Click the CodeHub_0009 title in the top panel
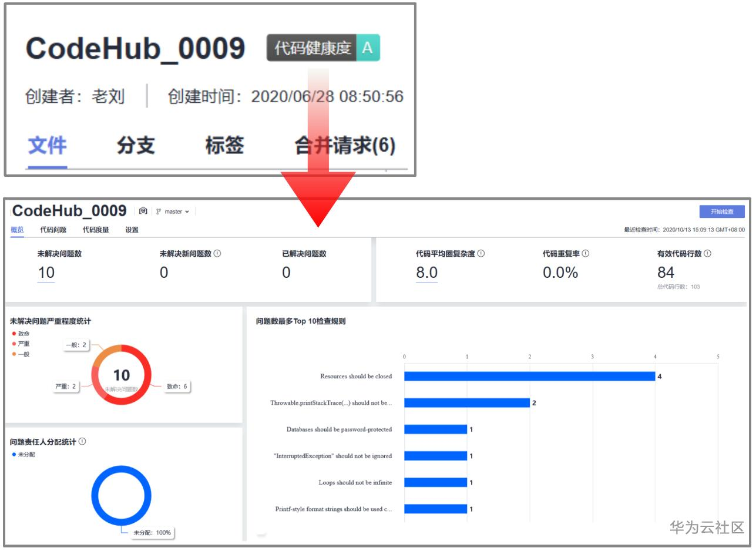This screenshot has height=551, width=756. (135, 48)
